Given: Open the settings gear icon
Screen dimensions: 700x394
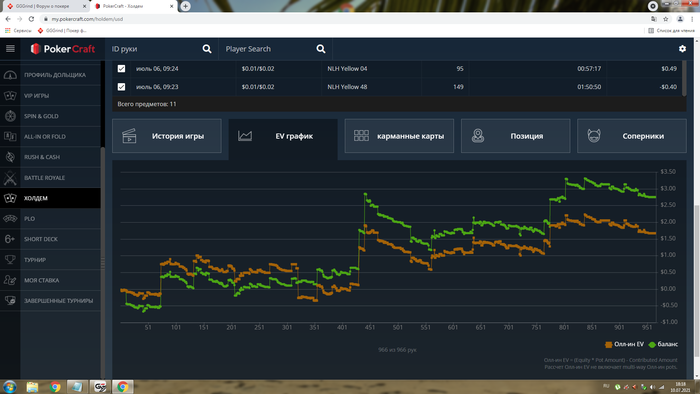Looking at the screenshot, I should click(x=682, y=49).
